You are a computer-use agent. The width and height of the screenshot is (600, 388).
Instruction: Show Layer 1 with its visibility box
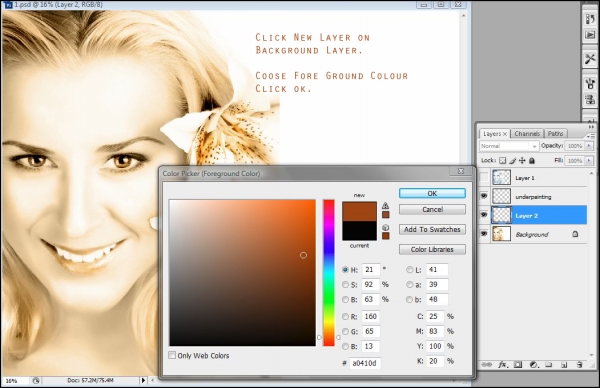pos(484,178)
